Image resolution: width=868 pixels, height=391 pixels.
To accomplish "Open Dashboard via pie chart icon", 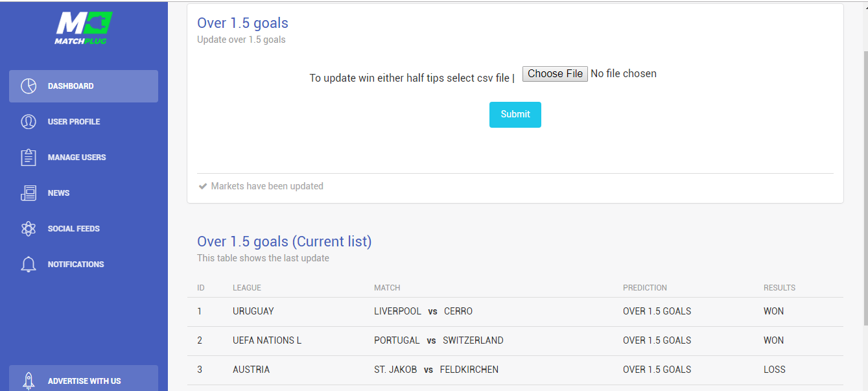I will [x=29, y=86].
